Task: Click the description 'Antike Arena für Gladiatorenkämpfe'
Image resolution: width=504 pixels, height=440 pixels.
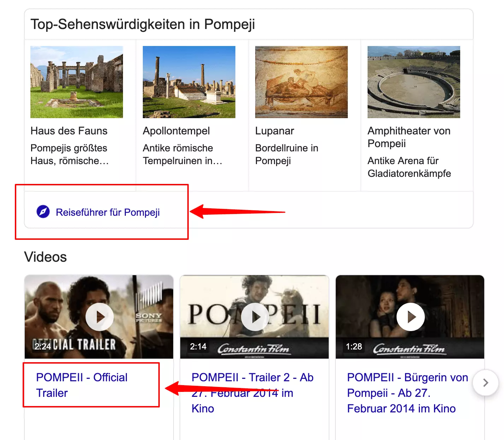Action: tap(409, 167)
